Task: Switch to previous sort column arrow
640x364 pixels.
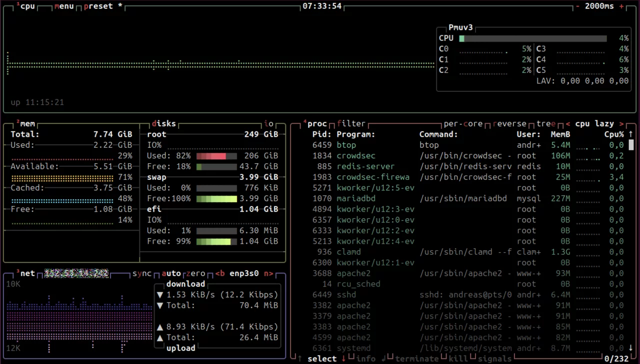Action: (x=568, y=124)
